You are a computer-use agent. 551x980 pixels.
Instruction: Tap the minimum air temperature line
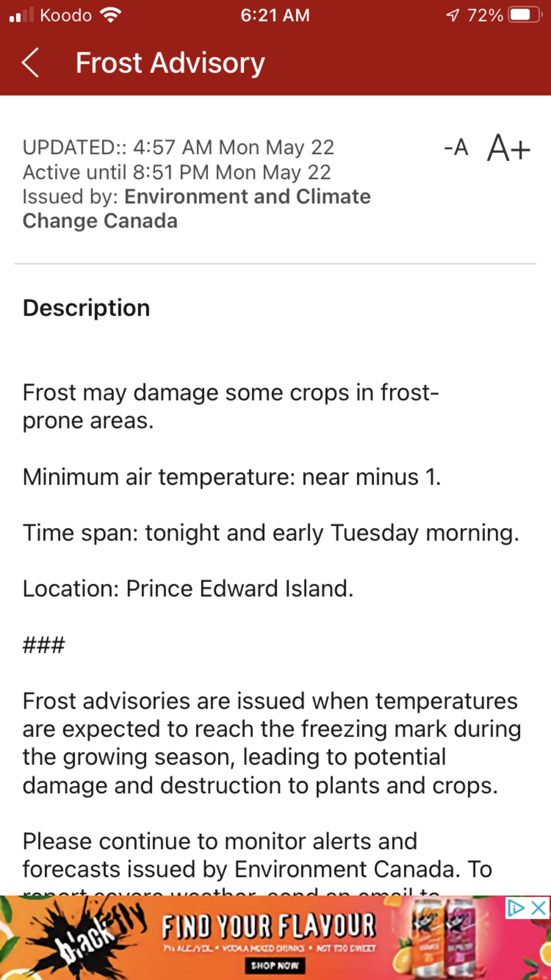232,477
